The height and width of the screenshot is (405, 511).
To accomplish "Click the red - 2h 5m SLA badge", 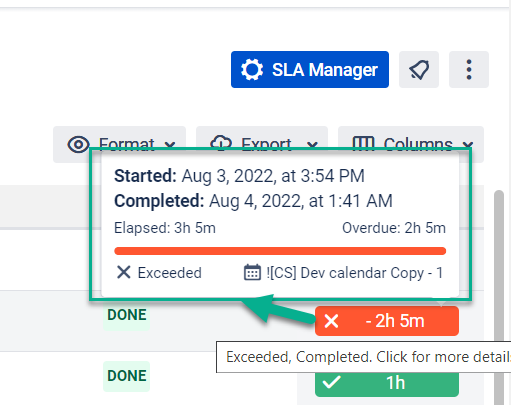I will [387, 321].
